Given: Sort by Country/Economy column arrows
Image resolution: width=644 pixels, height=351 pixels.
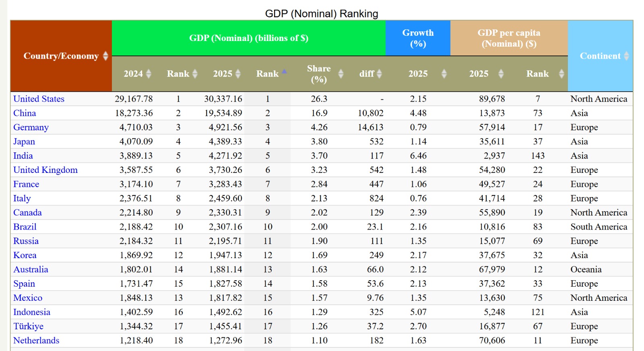Looking at the screenshot, I should 105,56.
